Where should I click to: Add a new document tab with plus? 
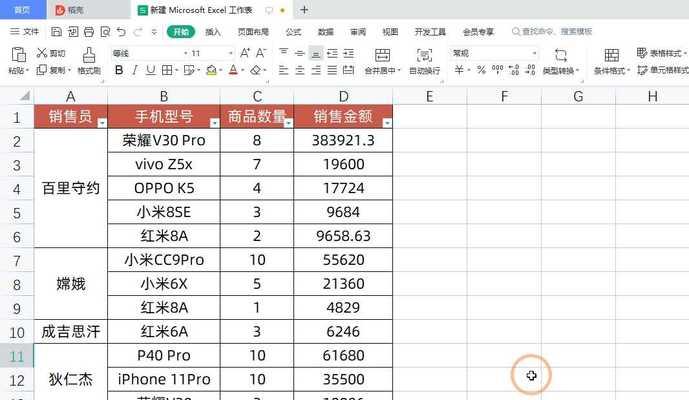(x=304, y=10)
